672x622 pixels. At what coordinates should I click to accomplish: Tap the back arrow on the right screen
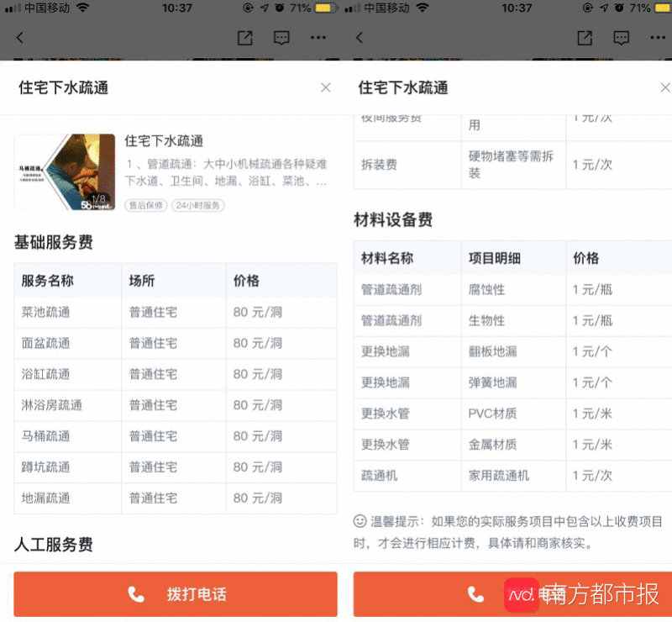point(358,38)
